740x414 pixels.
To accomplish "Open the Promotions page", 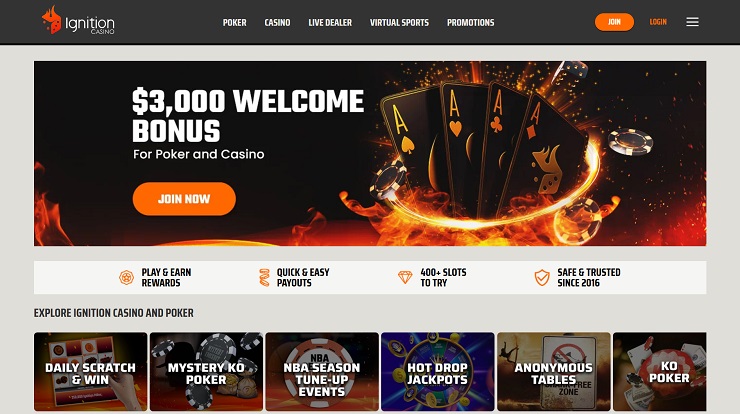I will pos(471,22).
